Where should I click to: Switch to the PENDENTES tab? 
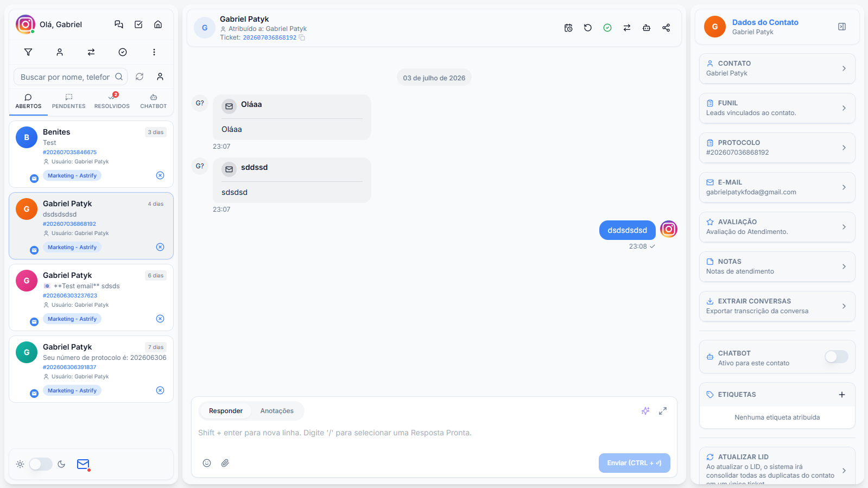[68, 102]
